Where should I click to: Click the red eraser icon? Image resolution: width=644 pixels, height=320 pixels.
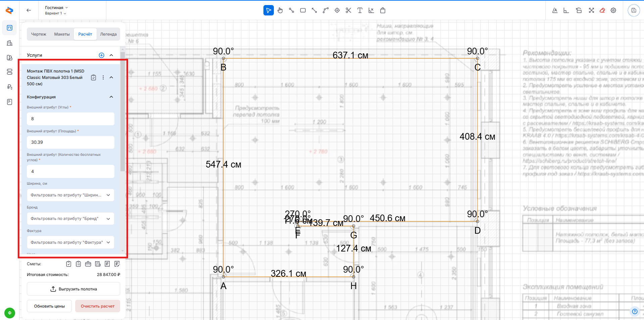tap(602, 10)
